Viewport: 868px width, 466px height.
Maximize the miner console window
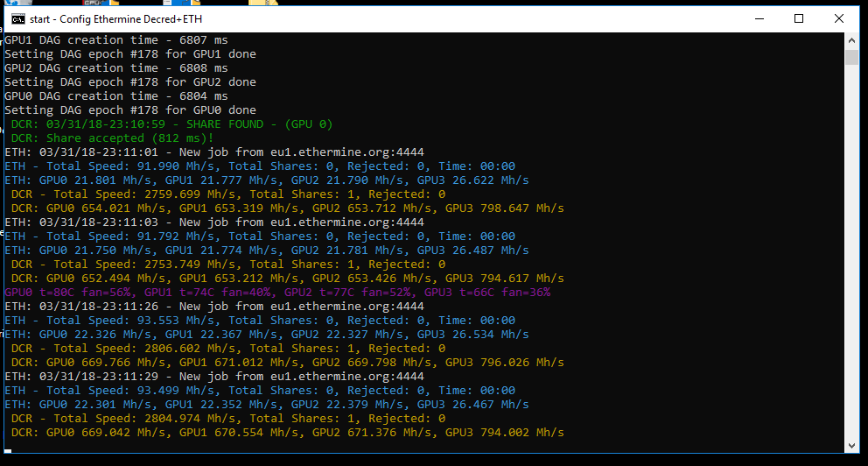tap(799, 19)
